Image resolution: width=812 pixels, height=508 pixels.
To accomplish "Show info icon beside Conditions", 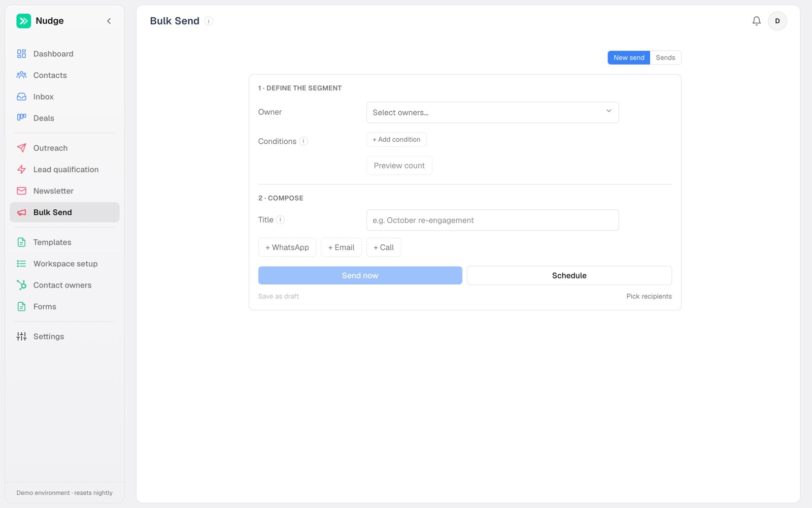I will coord(303,141).
